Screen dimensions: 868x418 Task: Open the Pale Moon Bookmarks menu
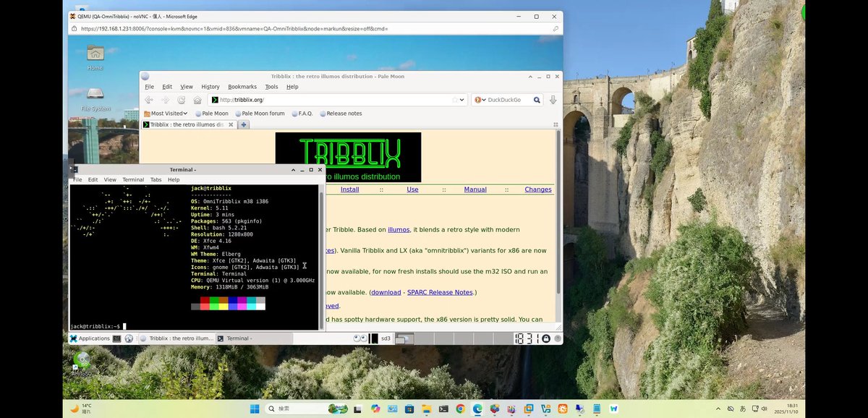click(242, 87)
